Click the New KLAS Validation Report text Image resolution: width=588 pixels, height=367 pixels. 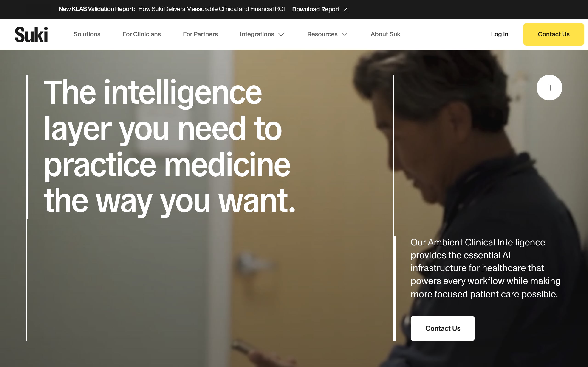pos(97,9)
